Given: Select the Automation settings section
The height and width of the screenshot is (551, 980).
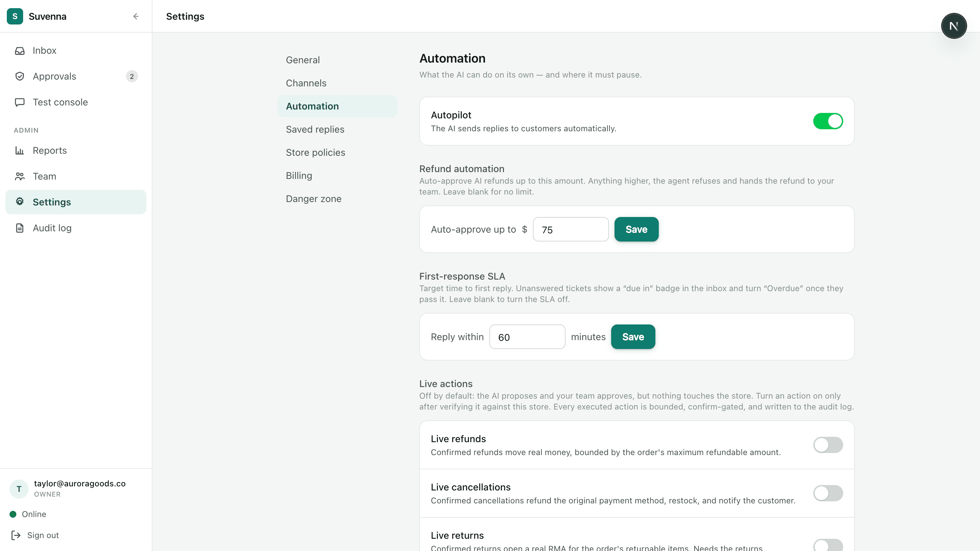Looking at the screenshot, I should pos(338,106).
